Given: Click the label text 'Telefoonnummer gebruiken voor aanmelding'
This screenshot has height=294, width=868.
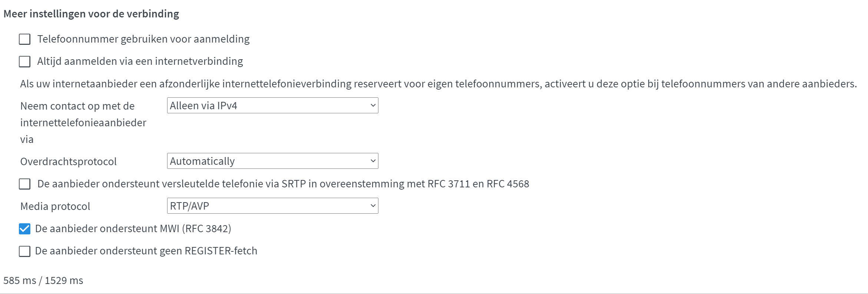Looking at the screenshot, I should click(143, 39).
